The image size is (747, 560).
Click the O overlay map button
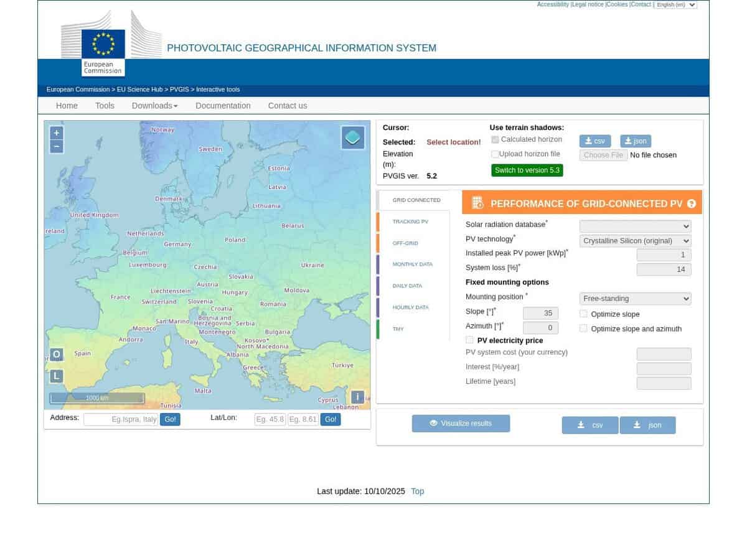[56, 355]
